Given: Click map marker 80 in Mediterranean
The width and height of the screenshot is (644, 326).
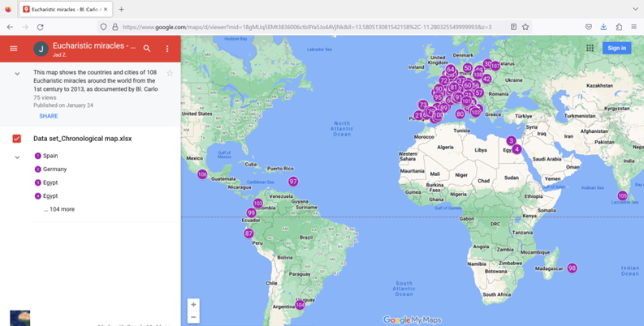Looking at the screenshot, I should [x=460, y=114].
